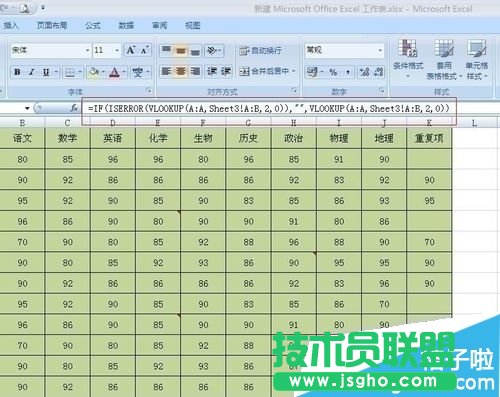Click accounting number format icon

coord(312,72)
